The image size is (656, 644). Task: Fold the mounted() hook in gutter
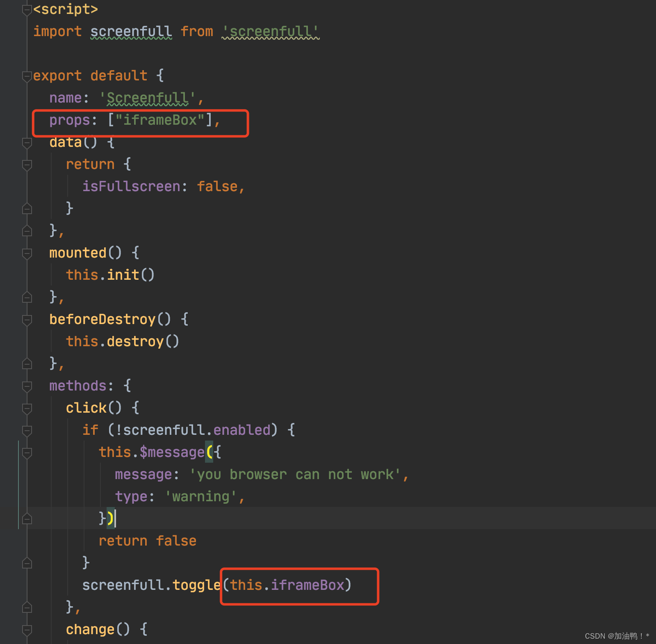pyautogui.click(x=27, y=253)
